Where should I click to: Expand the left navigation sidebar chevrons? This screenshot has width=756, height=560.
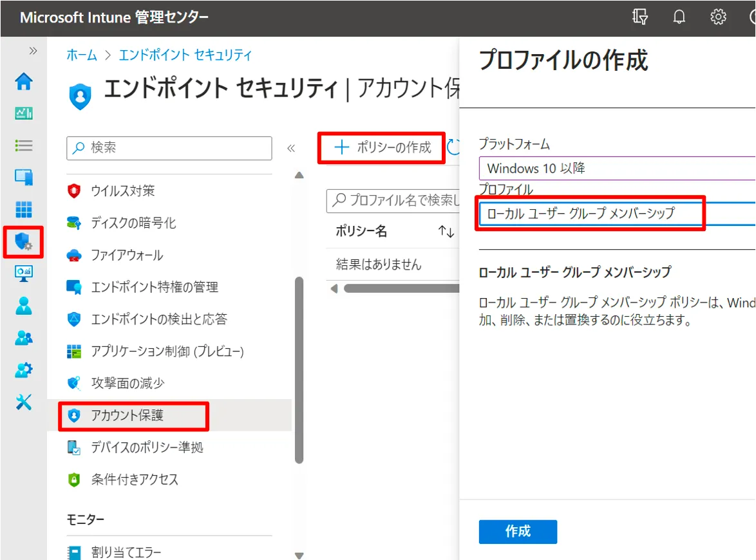click(x=33, y=51)
